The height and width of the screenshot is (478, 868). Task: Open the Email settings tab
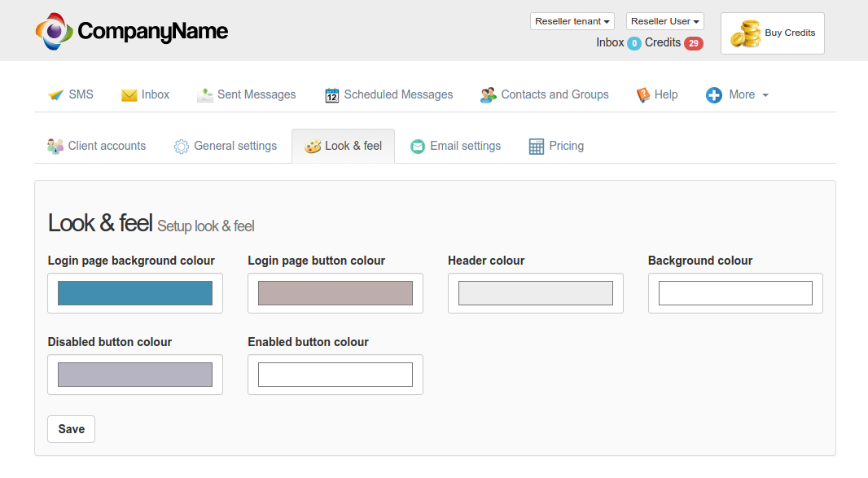coord(455,147)
